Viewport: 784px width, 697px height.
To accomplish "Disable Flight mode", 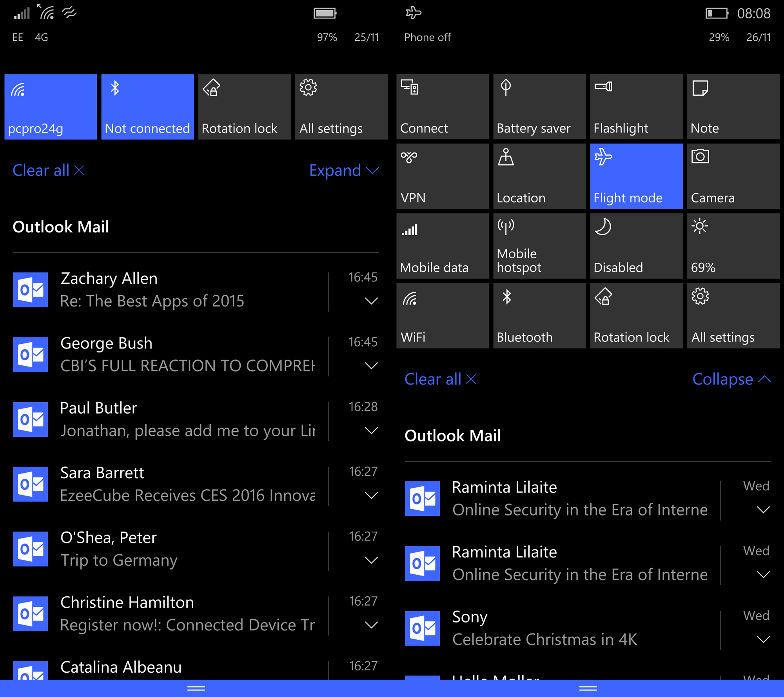I will (635, 176).
